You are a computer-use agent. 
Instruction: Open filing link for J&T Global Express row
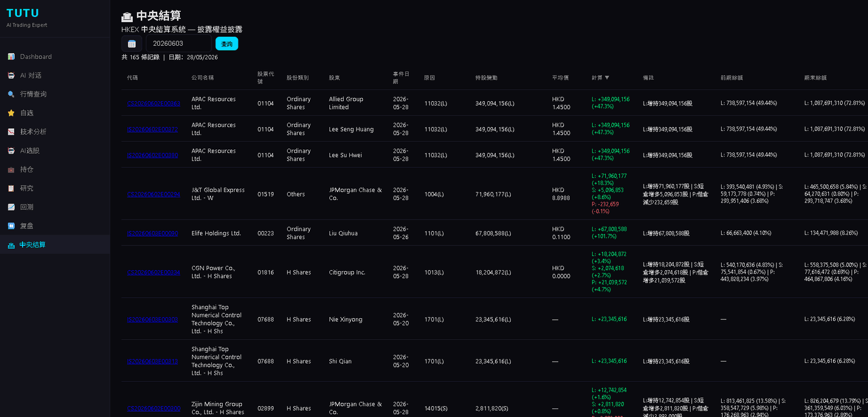(x=153, y=194)
